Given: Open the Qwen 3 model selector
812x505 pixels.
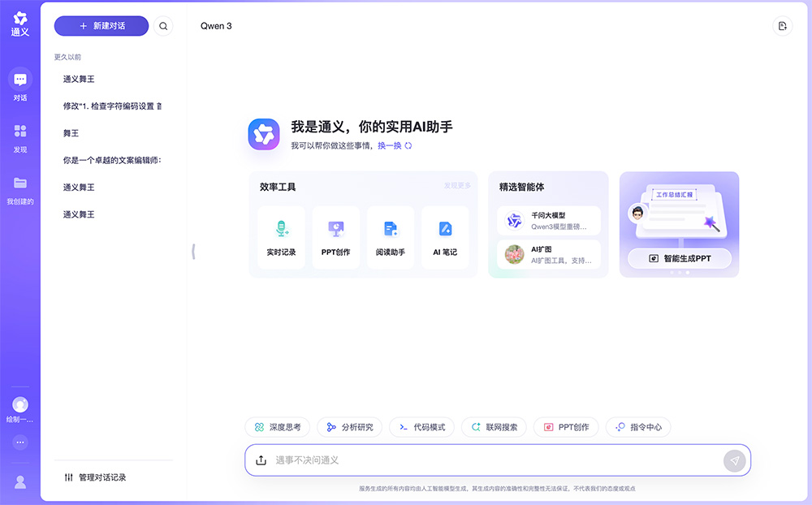Looking at the screenshot, I should (x=217, y=26).
